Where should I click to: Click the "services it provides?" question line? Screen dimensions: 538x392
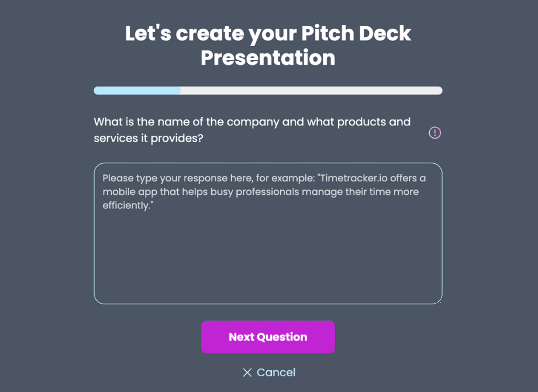point(149,139)
